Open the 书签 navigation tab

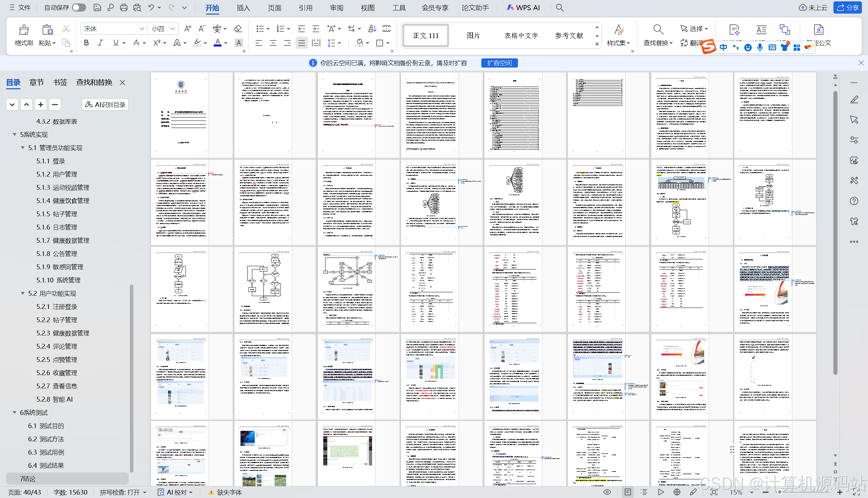point(60,82)
